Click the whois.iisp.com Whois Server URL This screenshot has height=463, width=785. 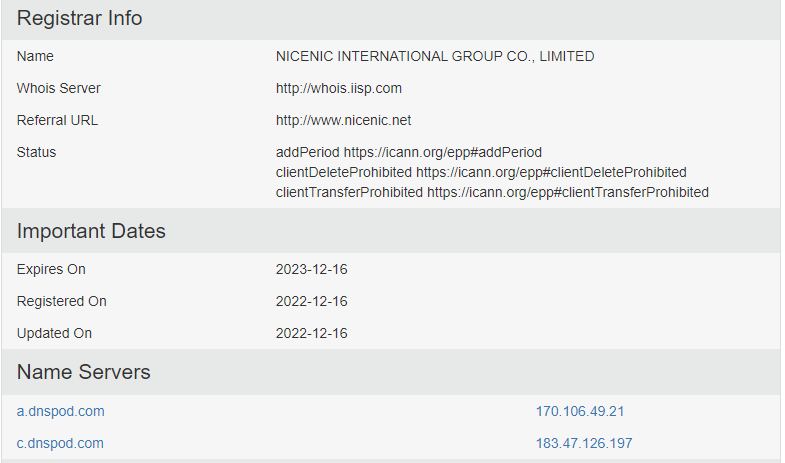click(339, 88)
